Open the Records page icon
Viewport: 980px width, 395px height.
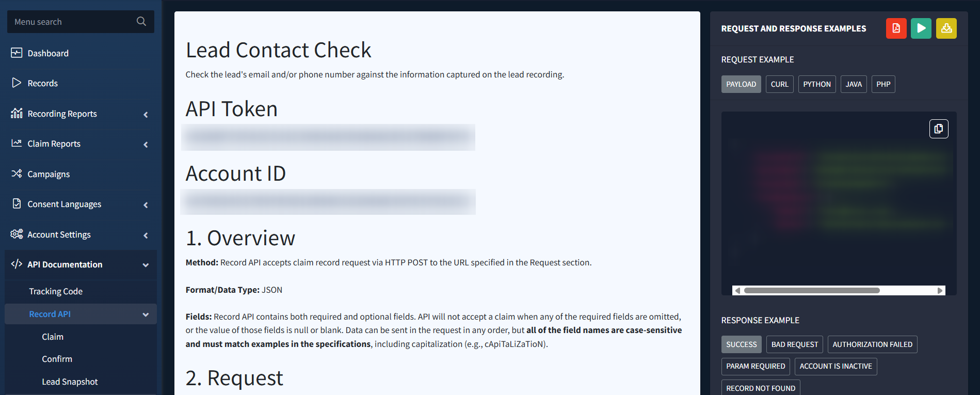click(17, 83)
